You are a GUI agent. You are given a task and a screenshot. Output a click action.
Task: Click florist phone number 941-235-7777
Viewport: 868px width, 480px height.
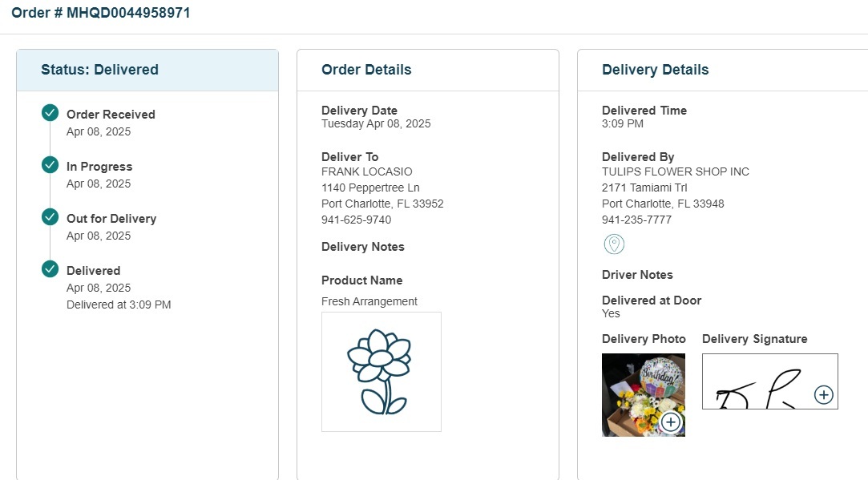coord(636,220)
